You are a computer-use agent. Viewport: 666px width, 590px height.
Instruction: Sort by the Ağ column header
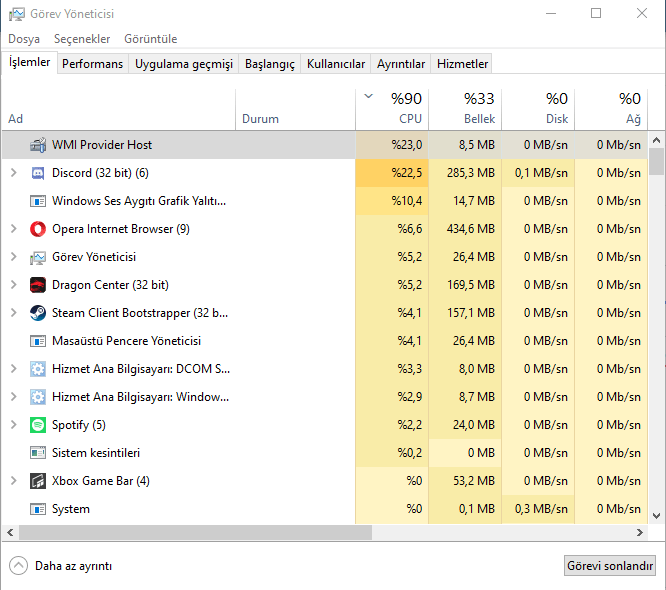tap(611, 109)
